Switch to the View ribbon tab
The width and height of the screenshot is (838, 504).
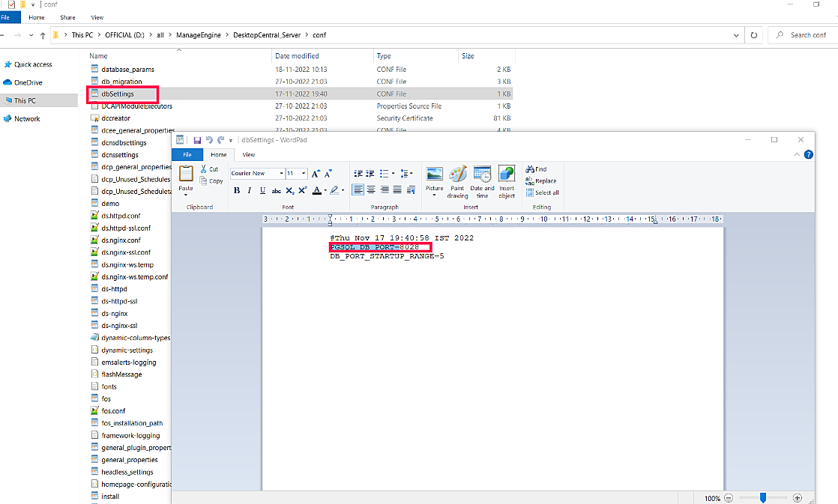248,154
